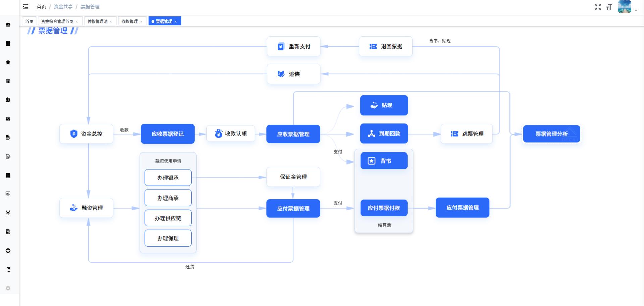Toggle the sidebar collapse hamburger icon
This screenshot has width=644, height=306.
click(x=25, y=7)
